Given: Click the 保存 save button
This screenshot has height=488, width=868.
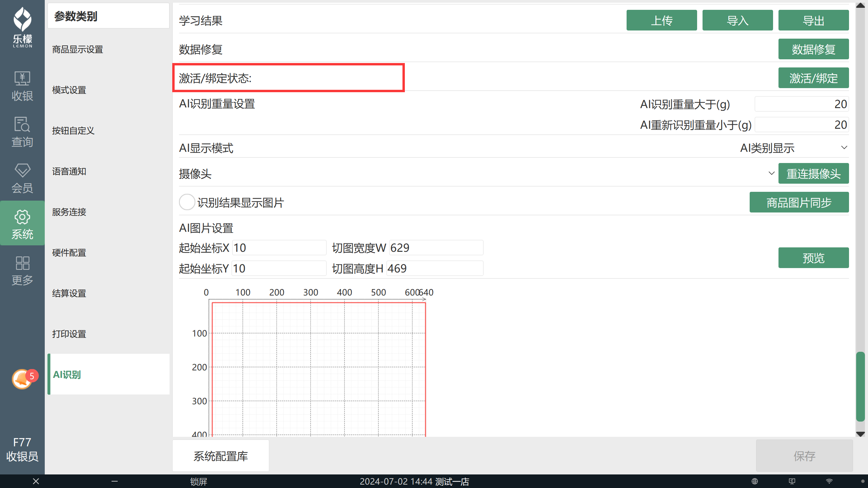Looking at the screenshot, I should 804,456.
